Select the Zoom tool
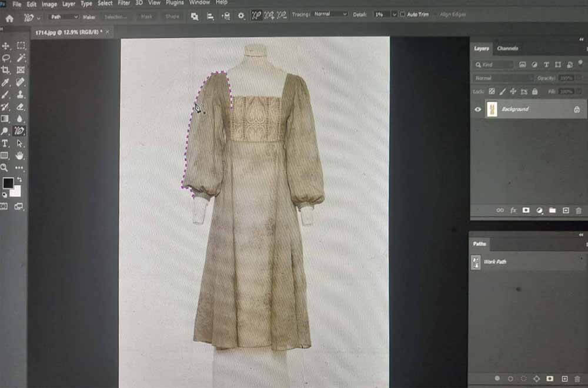 [5, 168]
